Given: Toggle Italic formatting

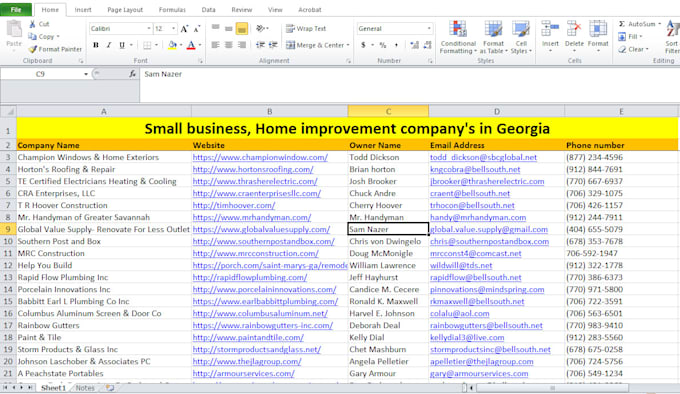Looking at the screenshot, I should 109,45.
